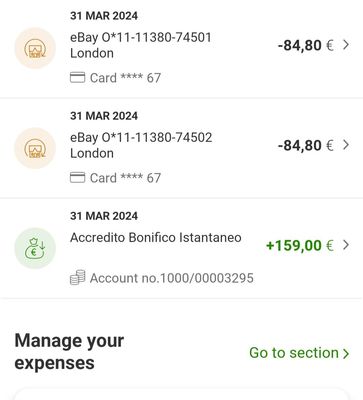Open details chevron for eBay 74501 payment
The height and width of the screenshot is (400, 363).
click(346, 45)
